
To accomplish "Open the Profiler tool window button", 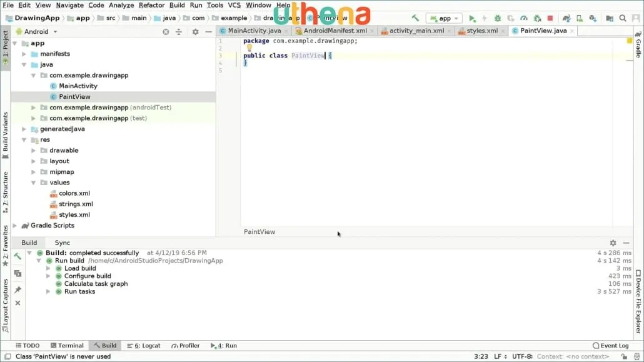I will 185,346.
